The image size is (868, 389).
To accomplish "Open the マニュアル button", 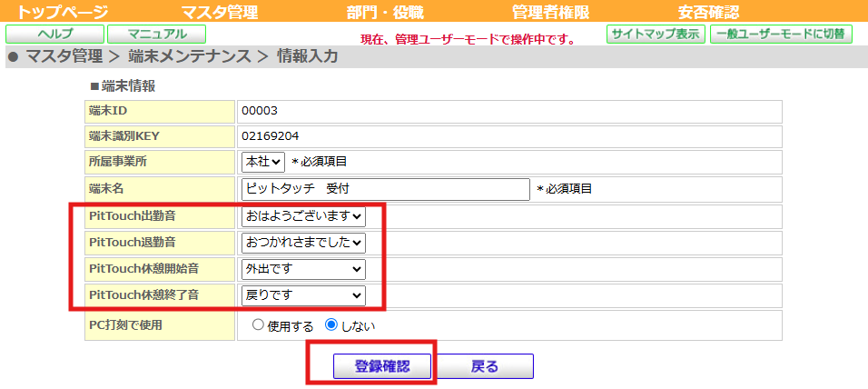I will [156, 35].
